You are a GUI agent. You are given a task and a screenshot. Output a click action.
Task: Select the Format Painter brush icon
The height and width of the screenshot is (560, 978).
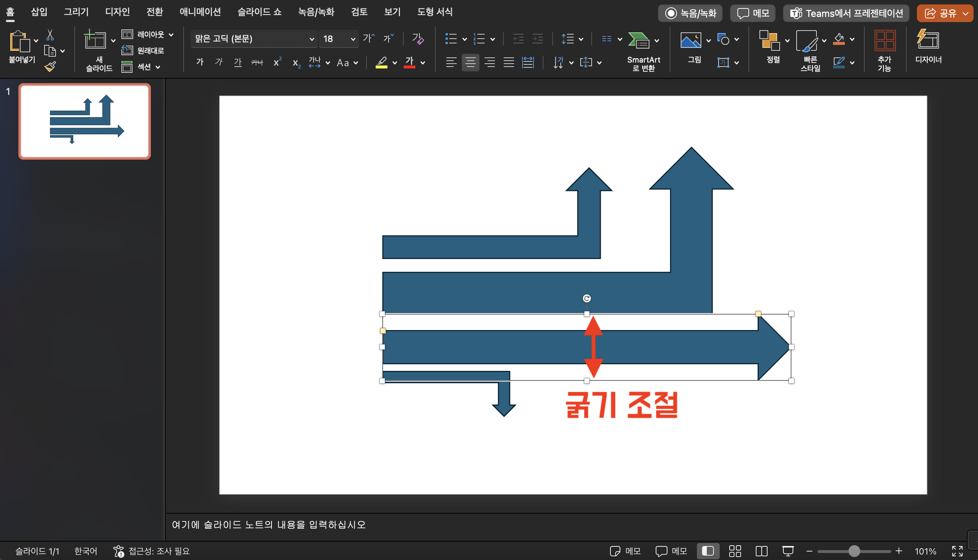click(x=50, y=67)
